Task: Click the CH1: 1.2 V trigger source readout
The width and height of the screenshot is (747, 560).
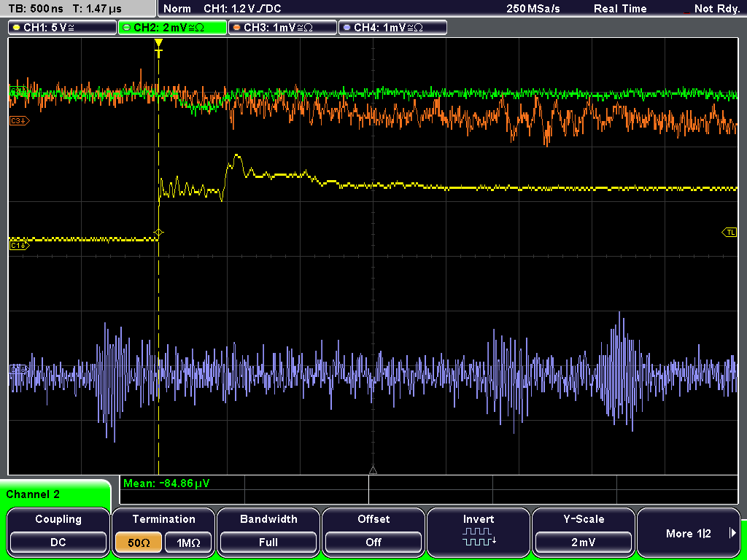Action: click(242, 9)
